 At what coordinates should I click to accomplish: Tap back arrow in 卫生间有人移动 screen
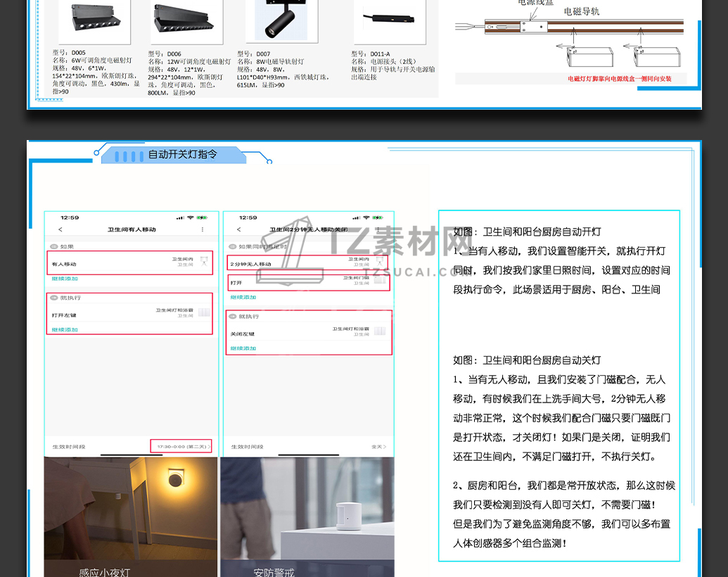[x=60, y=229]
